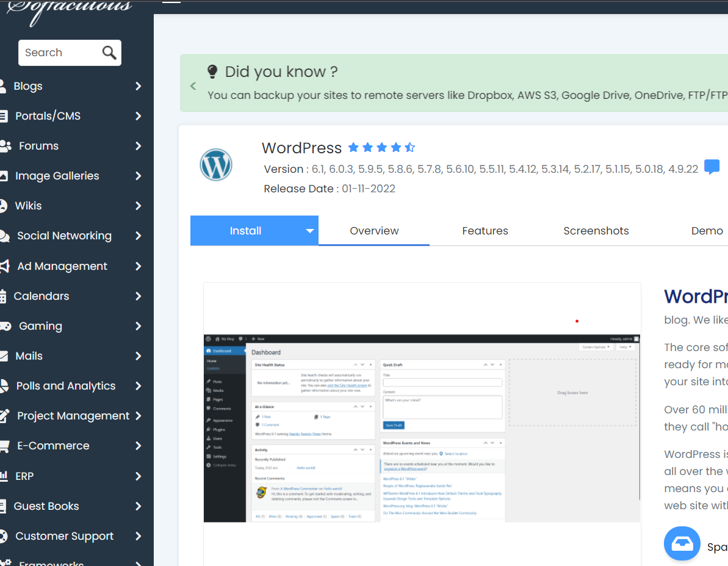Click the search magnifier icon
Viewport: 728px width, 566px height.
(x=109, y=53)
